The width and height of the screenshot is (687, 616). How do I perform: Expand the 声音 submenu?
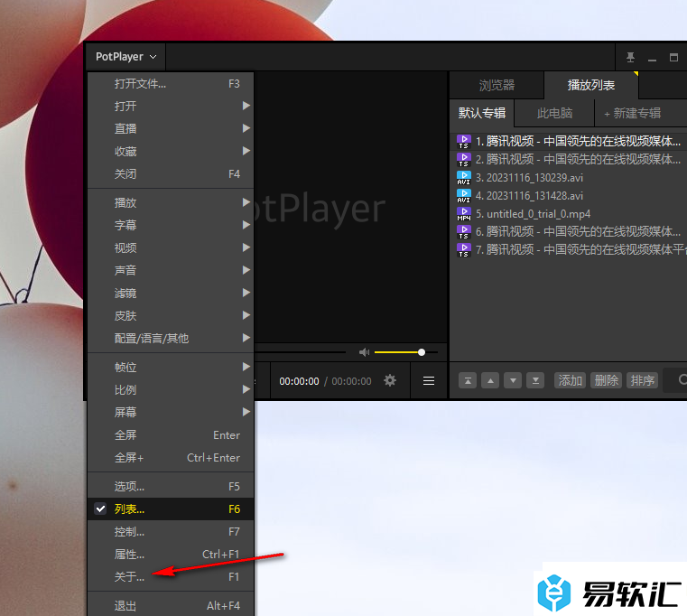point(171,270)
